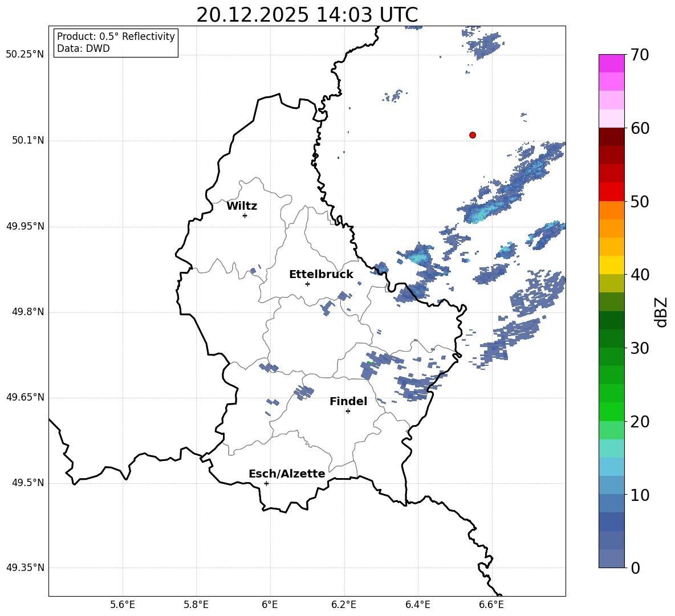Click the bright green swatch at 20 dBZ
This screenshot has width=675, height=616.
612,412
